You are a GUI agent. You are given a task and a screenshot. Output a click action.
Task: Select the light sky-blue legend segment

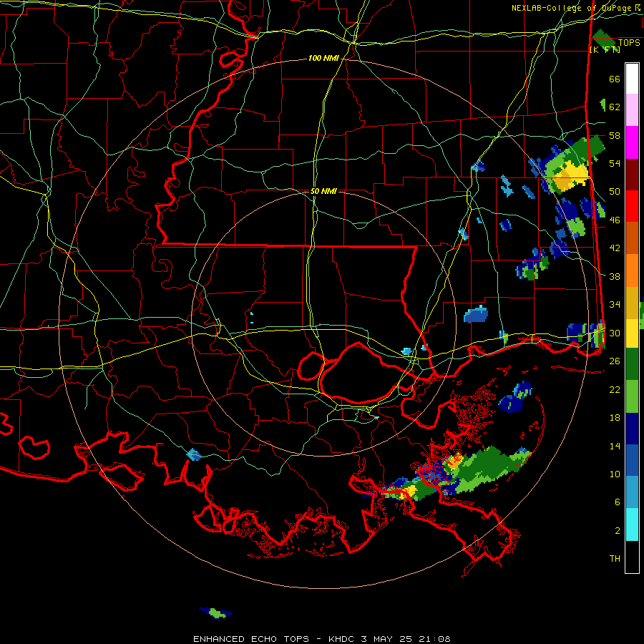click(x=632, y=492)
